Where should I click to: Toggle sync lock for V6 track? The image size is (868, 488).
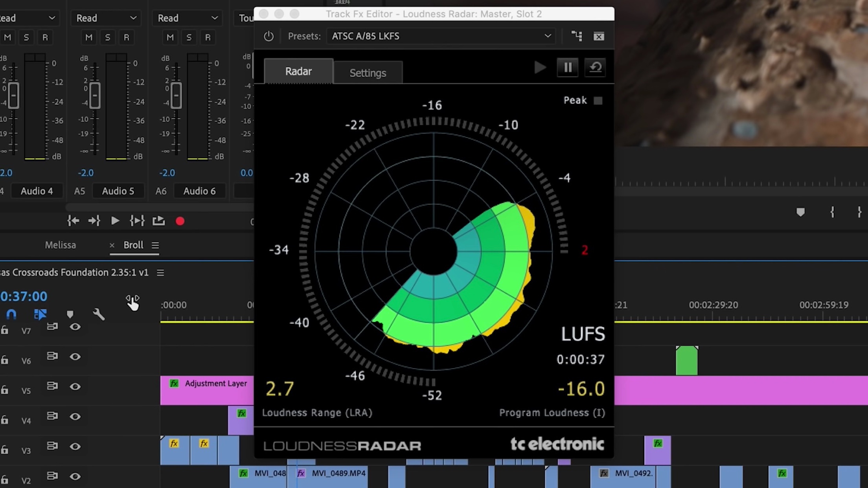point(52,356)
